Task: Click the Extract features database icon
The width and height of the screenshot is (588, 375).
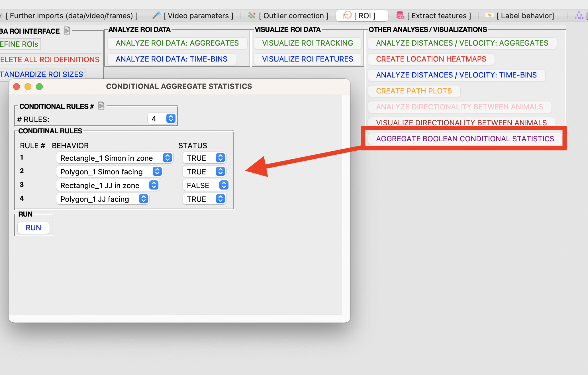Action: click(400, 15)
